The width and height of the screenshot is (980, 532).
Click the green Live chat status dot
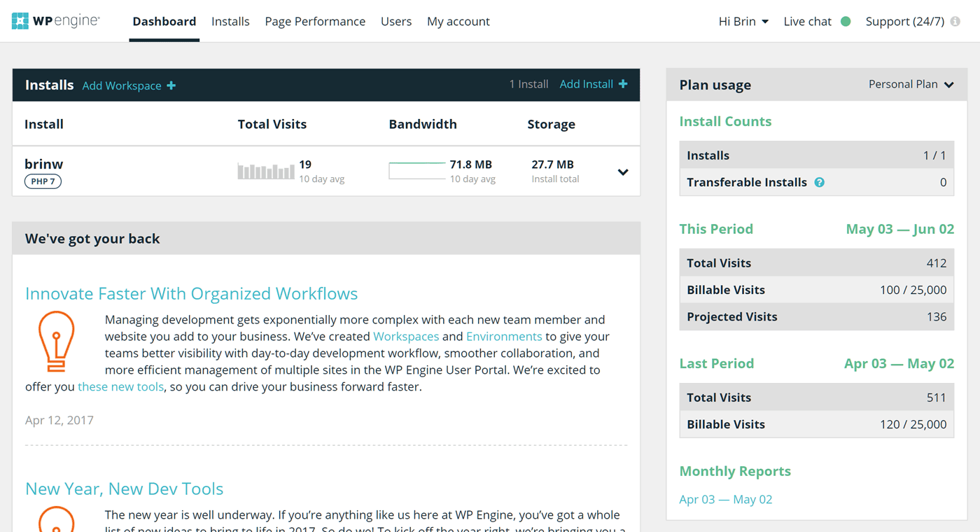(x=846, y=22)
